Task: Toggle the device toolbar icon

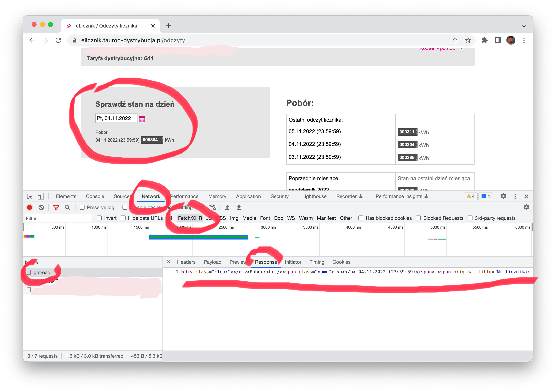Action: coord(41,196)
